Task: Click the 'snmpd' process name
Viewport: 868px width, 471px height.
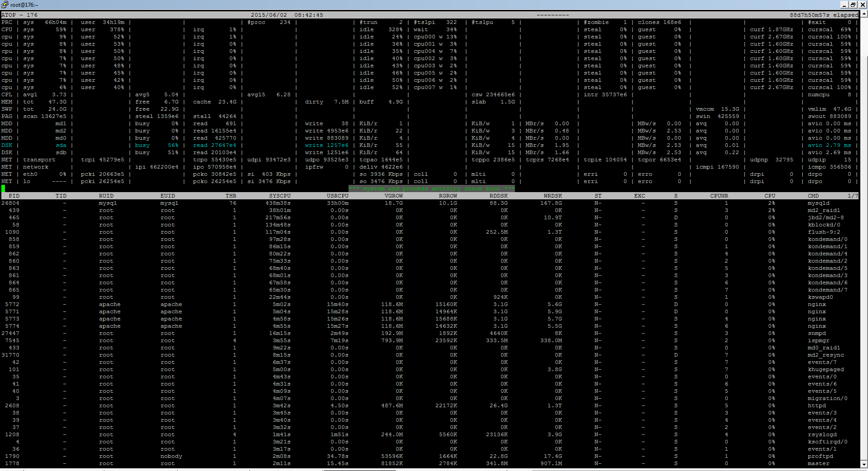Action: [x=817, y=333]
